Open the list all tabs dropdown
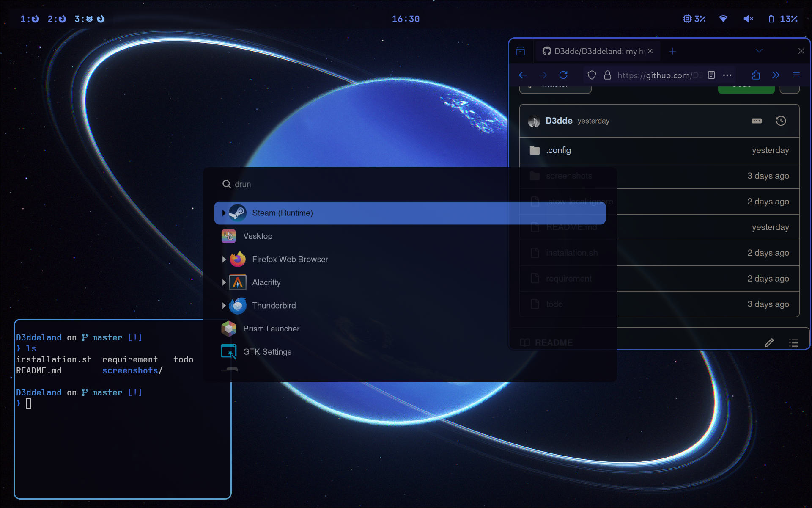812x508 pixels. (759, 51)
